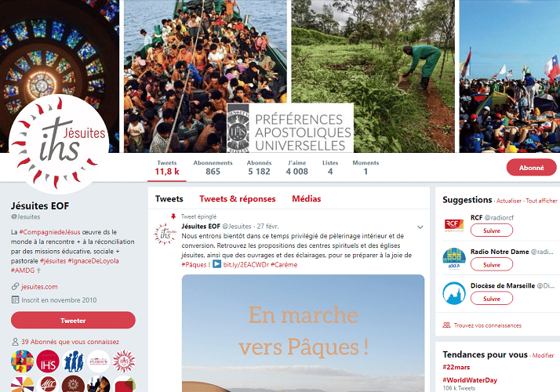Open the jesuites.com website link

pyautogui.click(x=39, y=287)
